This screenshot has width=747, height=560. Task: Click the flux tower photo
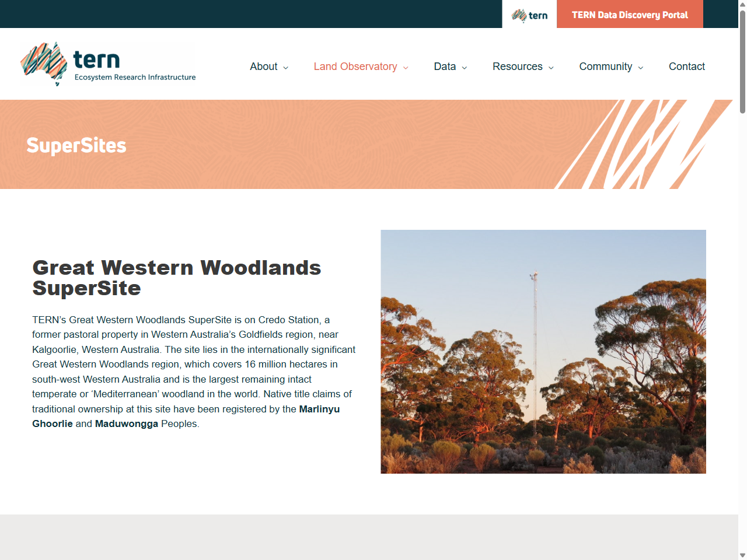543,351
